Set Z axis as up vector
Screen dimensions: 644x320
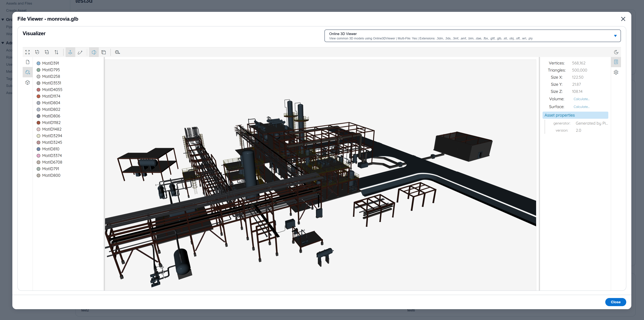tap(47, 52)
